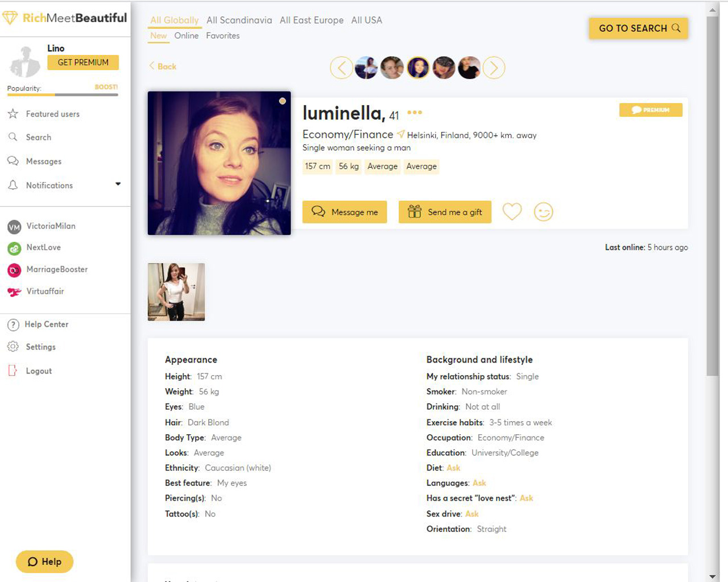Send a smiley wink to luminella
Image resolution: width=728 pixels, height=582 pixels.
coord(543,211)
